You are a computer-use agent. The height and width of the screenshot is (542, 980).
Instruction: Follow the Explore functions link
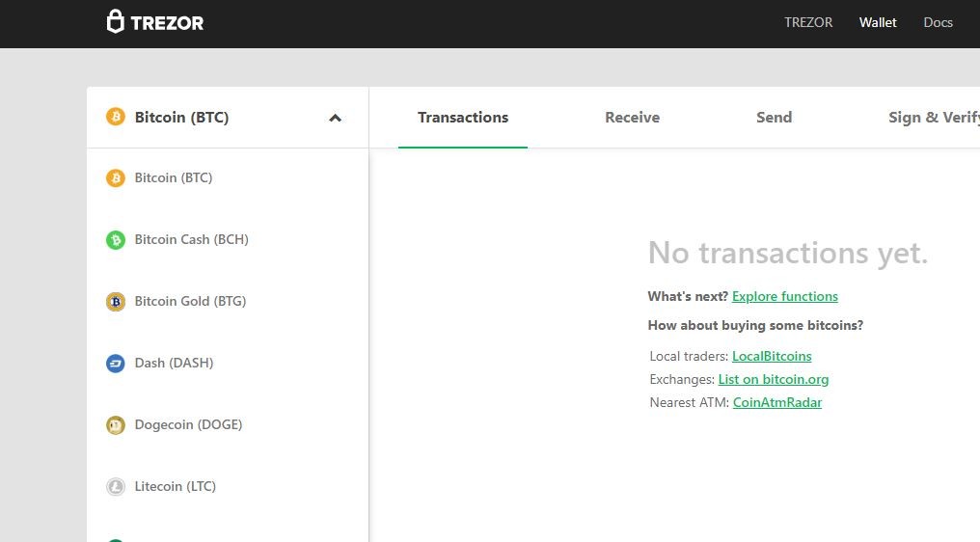(x=784, y=296)
